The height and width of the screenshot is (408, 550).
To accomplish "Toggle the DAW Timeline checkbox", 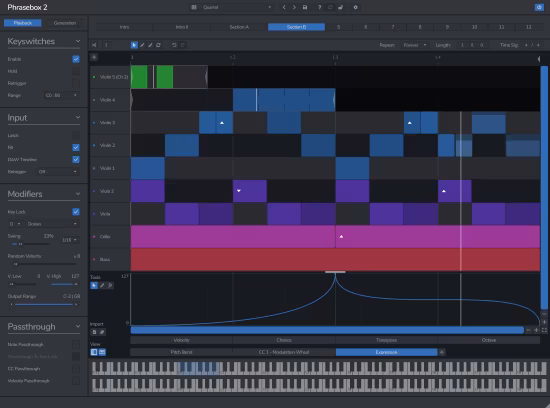I will (x=76, y=159).
